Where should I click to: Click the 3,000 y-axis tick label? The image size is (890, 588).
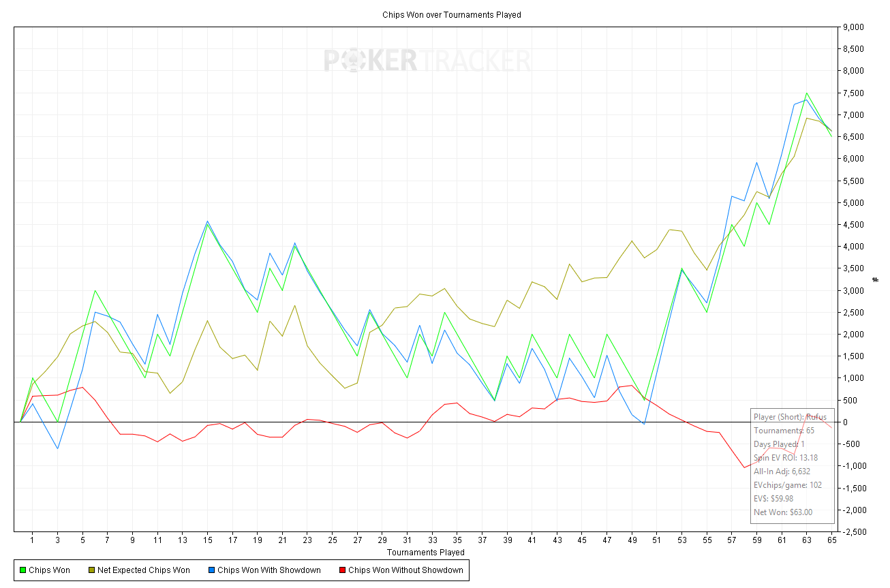[x=855, y=291]
